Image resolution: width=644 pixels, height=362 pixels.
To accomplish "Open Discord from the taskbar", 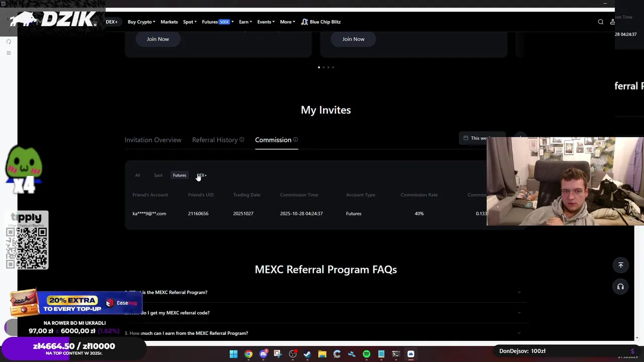I will click(x=263, y=354).
